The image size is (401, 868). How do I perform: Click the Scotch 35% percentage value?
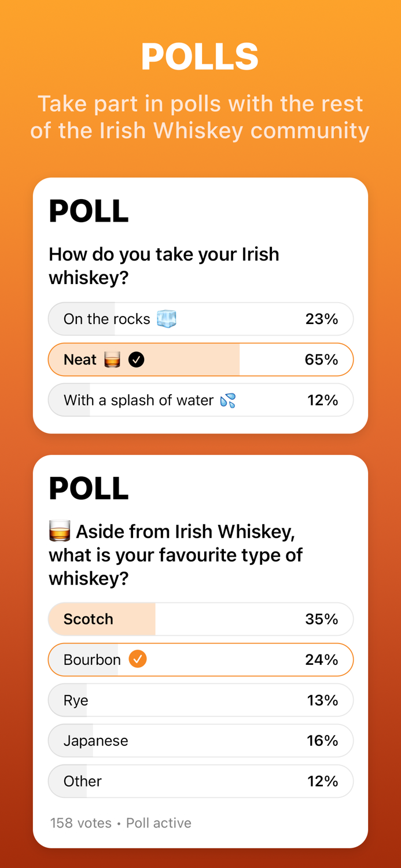(322, 619)
